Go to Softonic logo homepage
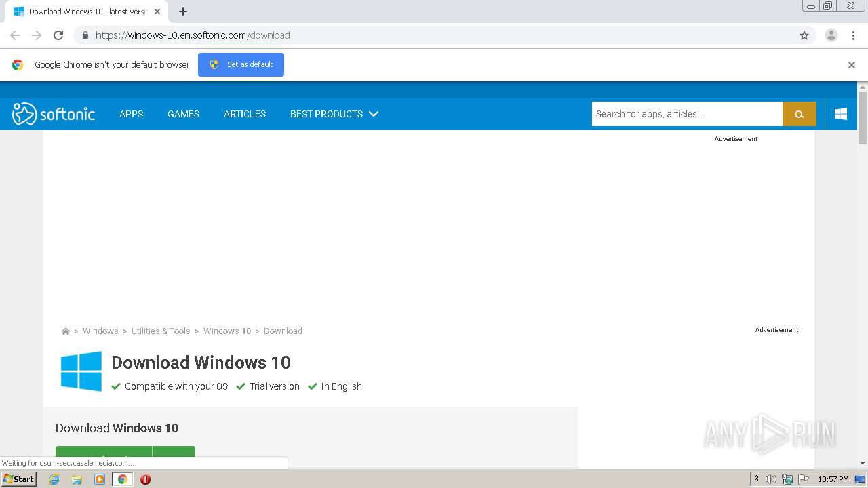This screenshot has width=868, height=488. (x=54, y=114)
